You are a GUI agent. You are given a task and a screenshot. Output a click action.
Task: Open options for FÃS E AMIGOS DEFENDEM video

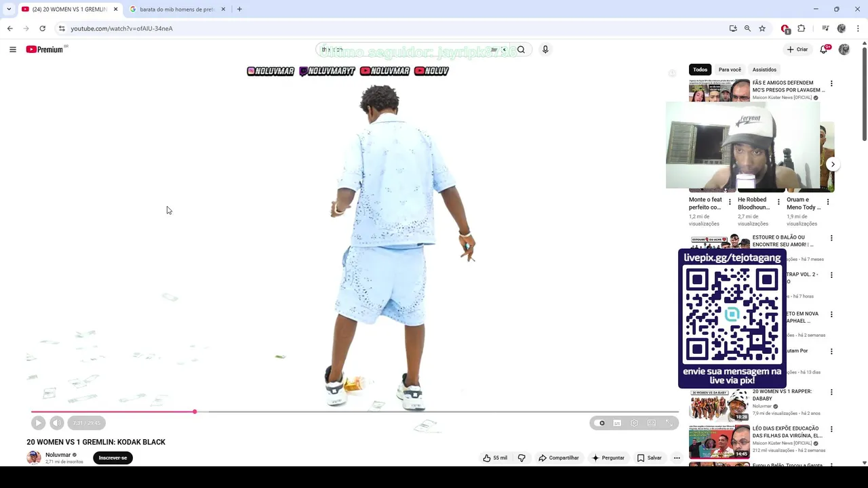pos(831,83)
